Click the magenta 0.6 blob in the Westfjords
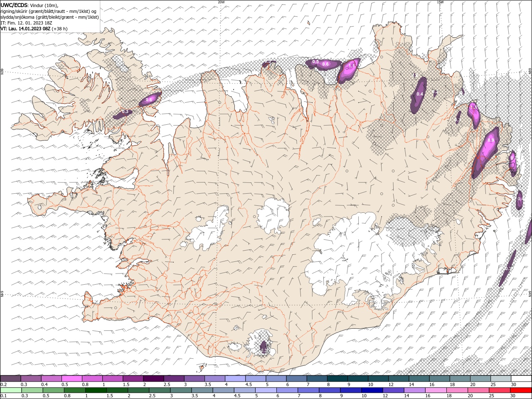The image size is (532, 399). (150, 99)
